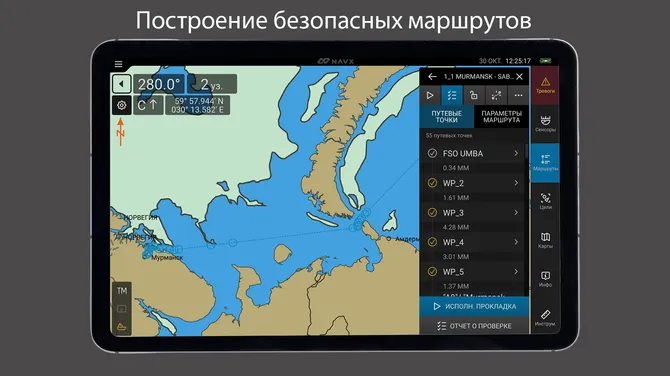Click the 2 уз. speed readout
This screenshot has height=376, width=670.
[x=212, y=84]
